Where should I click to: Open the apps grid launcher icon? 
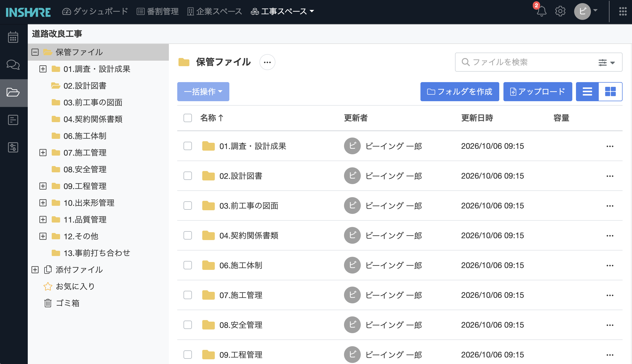pos(623,11)
